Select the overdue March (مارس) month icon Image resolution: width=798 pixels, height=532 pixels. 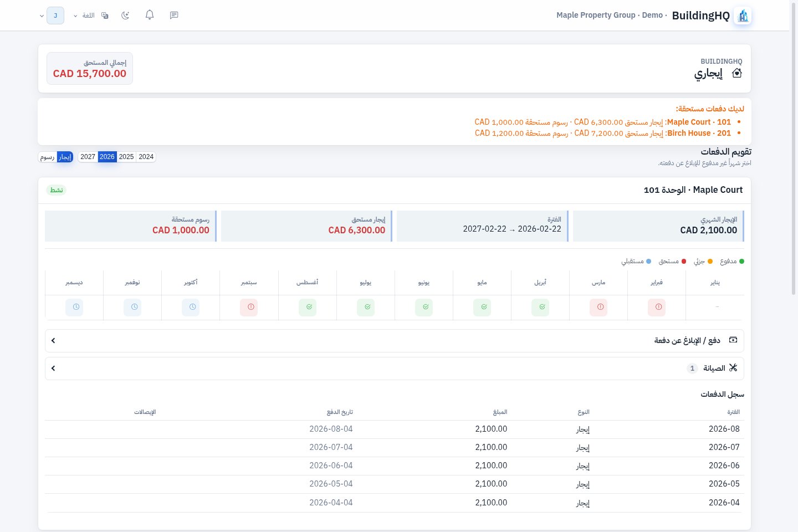pyautogui.click(x=598, y=308)
